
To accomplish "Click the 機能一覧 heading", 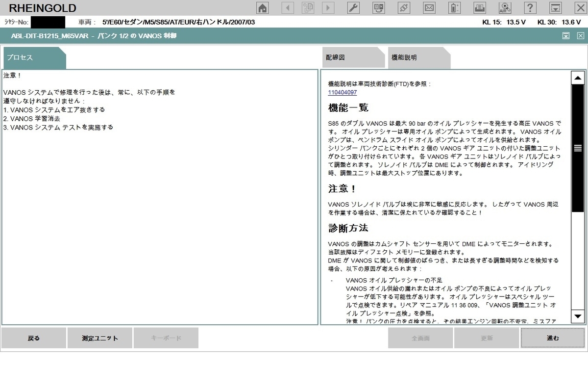I will point(348,108).
